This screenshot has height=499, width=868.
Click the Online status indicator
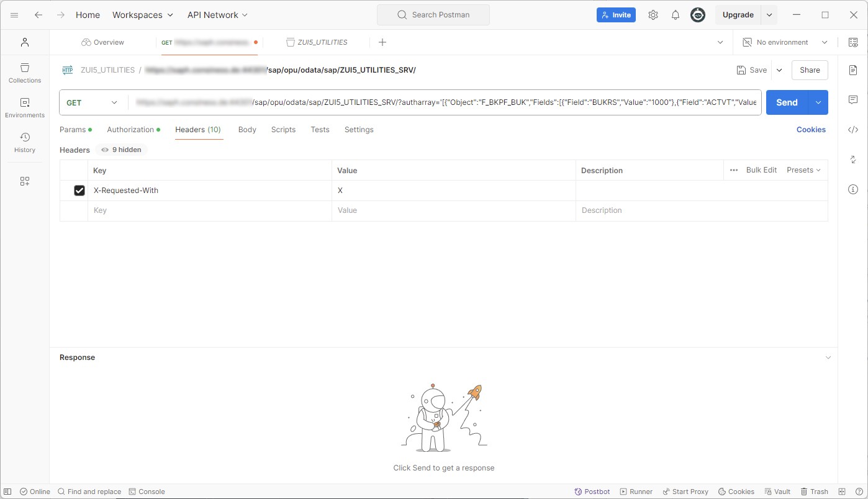[35, 492]
